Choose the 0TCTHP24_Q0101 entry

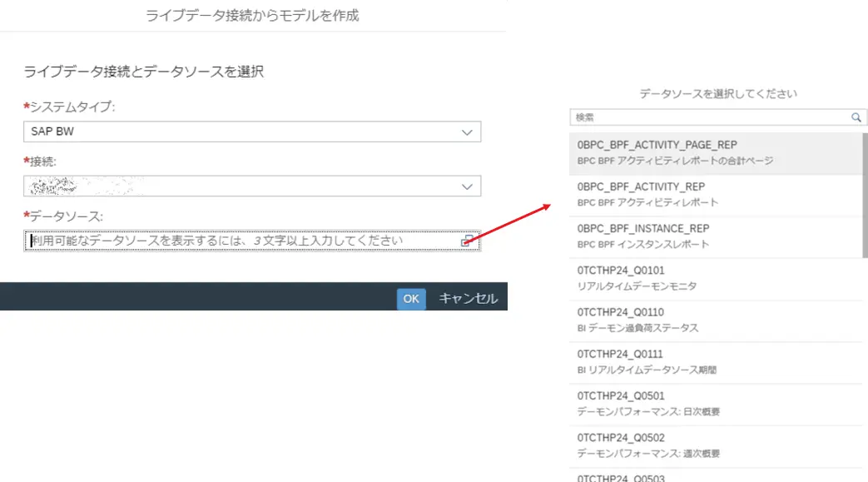point(716,279)
